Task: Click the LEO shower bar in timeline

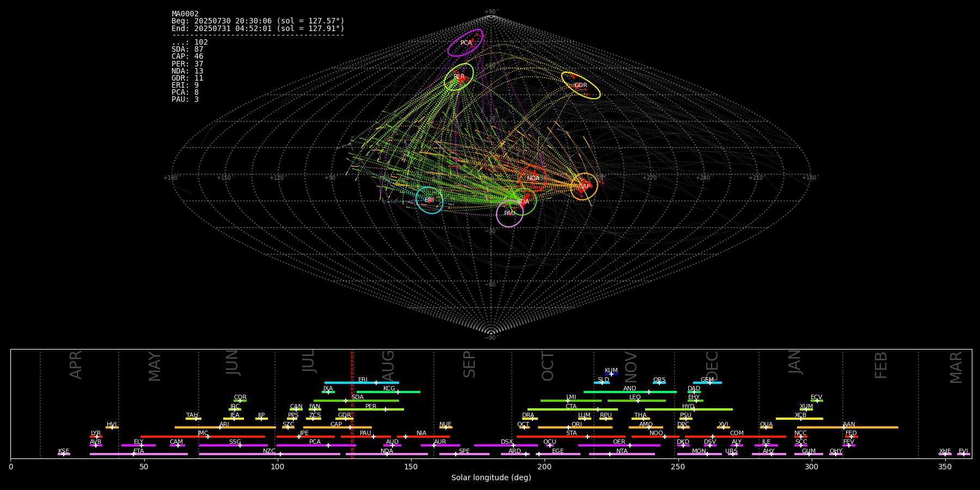Action: point(636,401)
